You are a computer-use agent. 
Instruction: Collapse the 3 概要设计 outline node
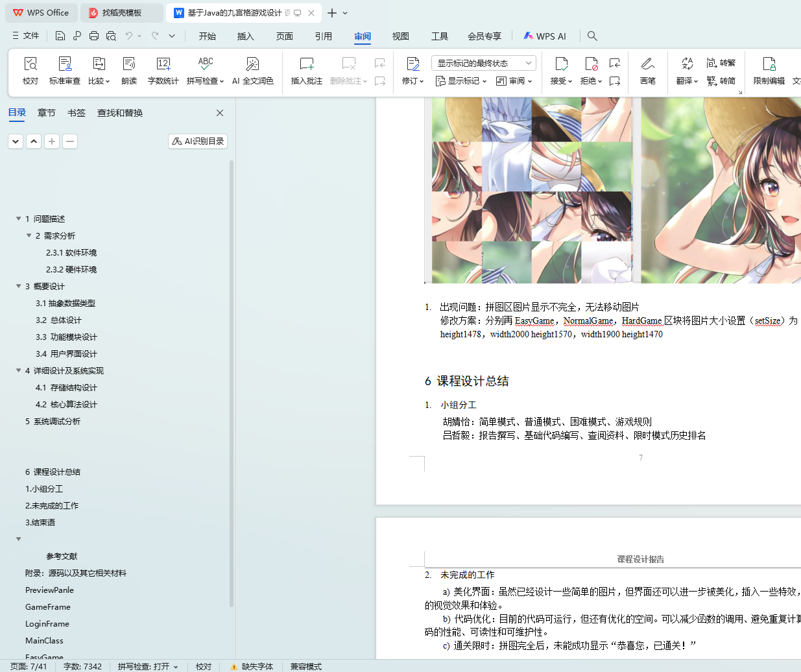(19, 286)
